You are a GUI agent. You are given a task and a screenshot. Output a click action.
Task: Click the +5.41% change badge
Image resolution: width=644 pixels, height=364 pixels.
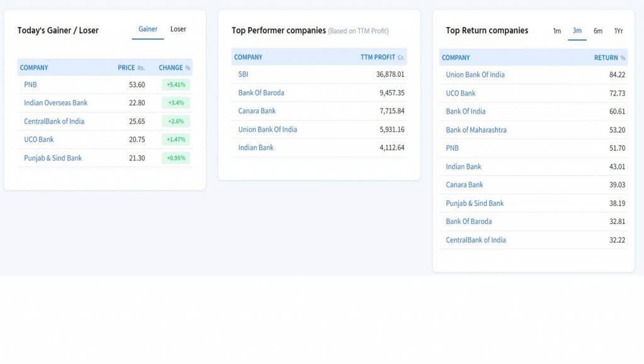(176, 84)
